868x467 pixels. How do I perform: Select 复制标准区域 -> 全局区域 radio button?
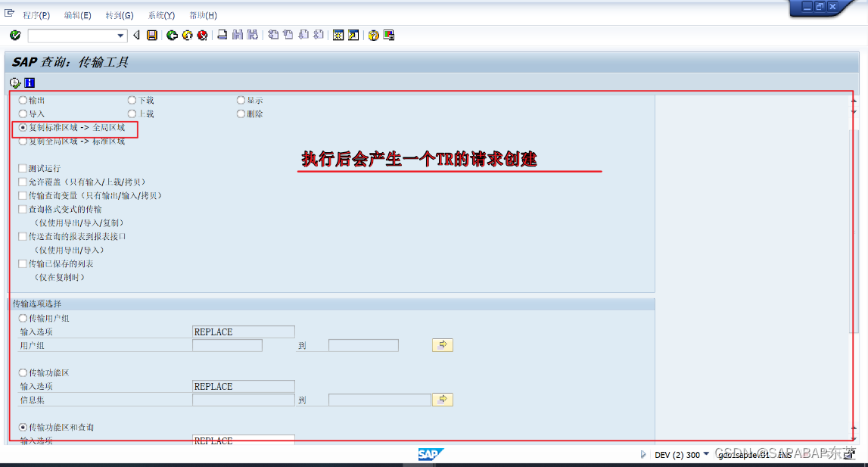tap(23, 127)
